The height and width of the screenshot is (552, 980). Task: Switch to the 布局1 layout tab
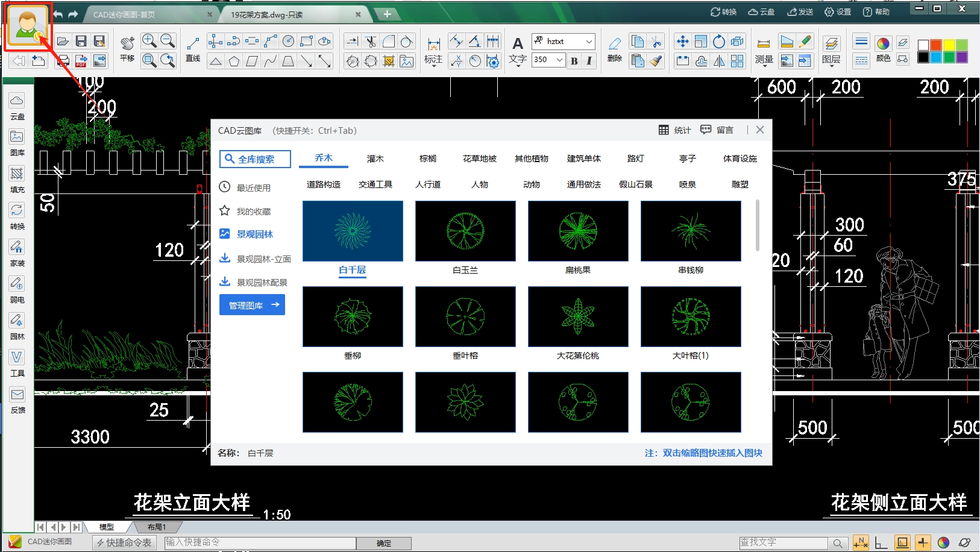[x=157, y=527]
